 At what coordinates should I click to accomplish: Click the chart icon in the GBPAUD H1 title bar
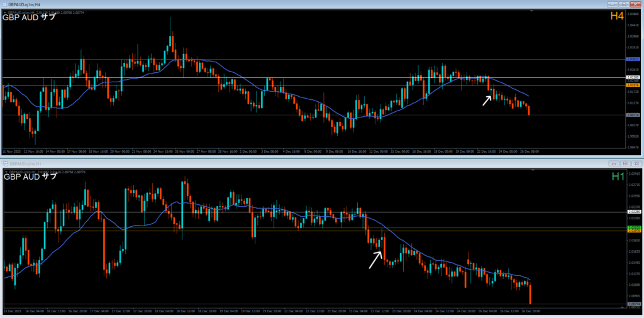pyautogui.click(x=6, y=163)
